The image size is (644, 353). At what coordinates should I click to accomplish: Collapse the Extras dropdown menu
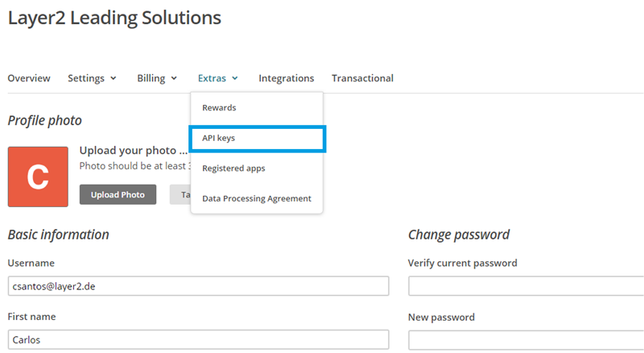coord(217,78)
